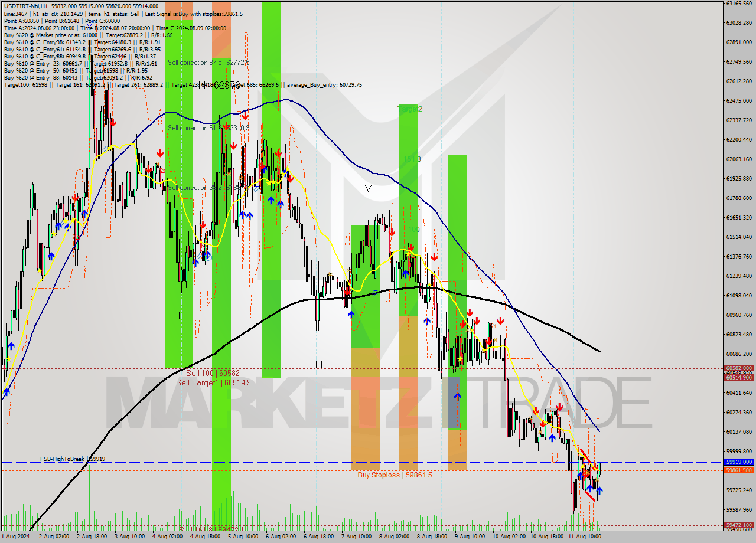This screenshot has width=756, height=543.
Task: Click price axis value 62337.720
Action: pos(738,120)
